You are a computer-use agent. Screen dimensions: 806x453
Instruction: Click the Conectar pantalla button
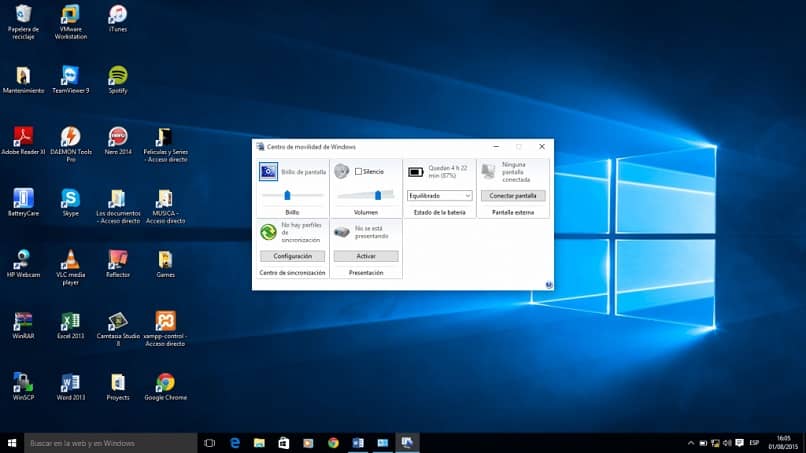513,196
